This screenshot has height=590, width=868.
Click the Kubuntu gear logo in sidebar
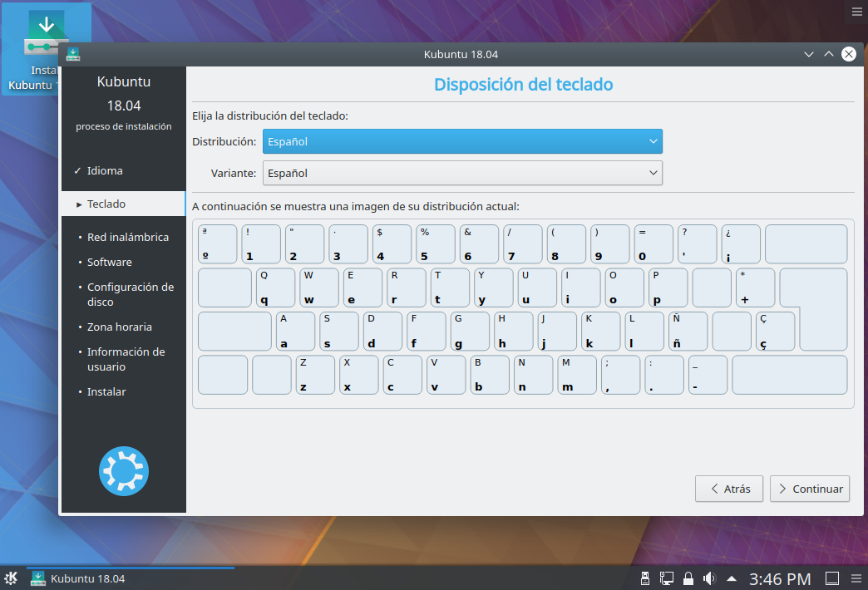[123, 471]
